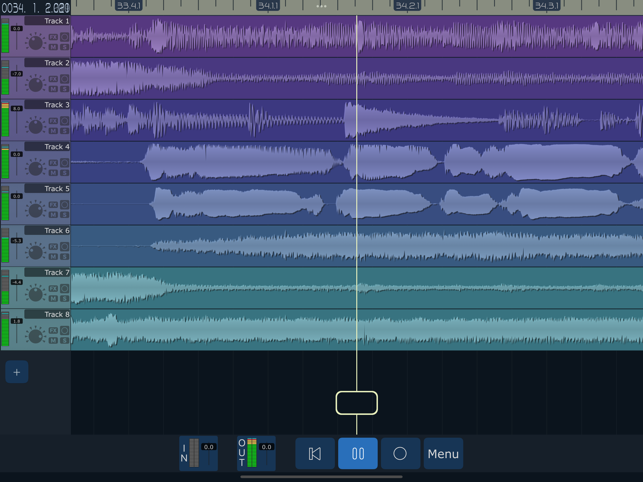The height and width of the screenshot is (482, 643).
Task: Arm Track 5 for recording
Action: point(64,205)
